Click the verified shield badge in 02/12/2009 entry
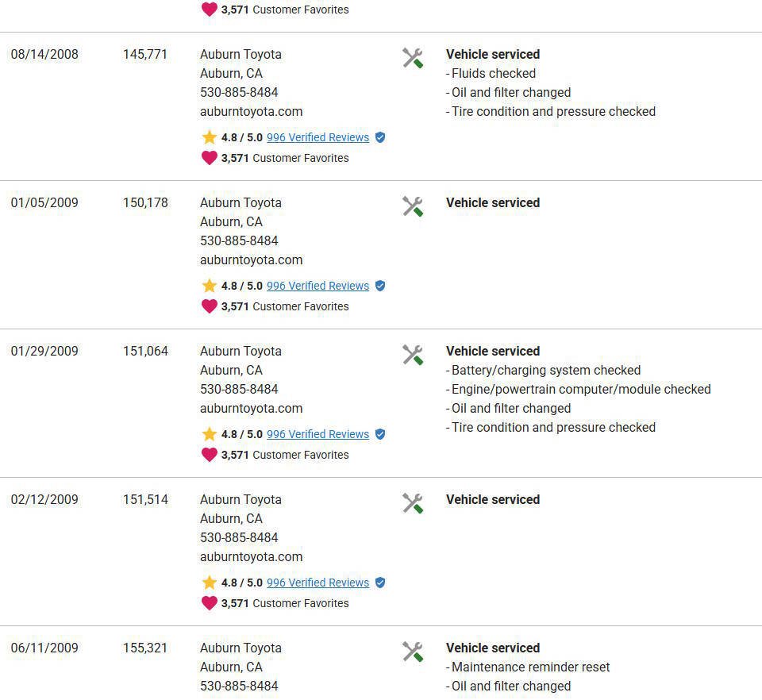The width and height of the screenshot is (762, 700). pos(380,583)
